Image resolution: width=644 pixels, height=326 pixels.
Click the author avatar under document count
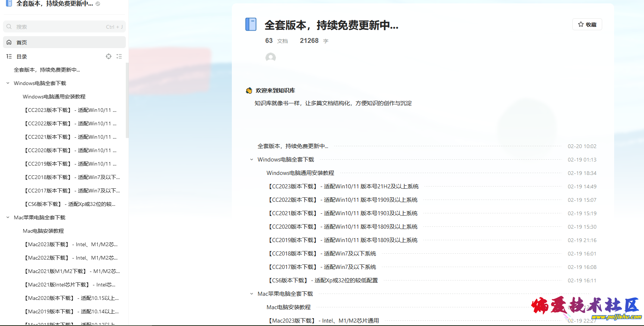click(x=270, y=57)
